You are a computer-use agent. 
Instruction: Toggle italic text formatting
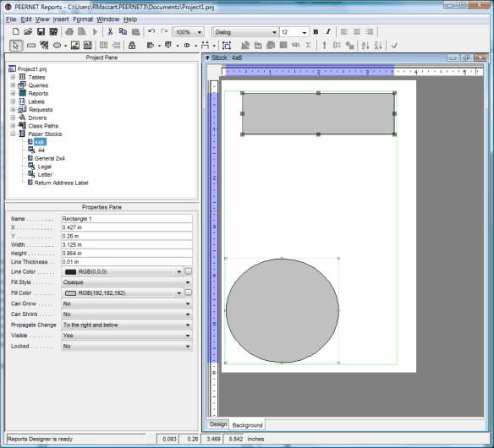(328, 32)
